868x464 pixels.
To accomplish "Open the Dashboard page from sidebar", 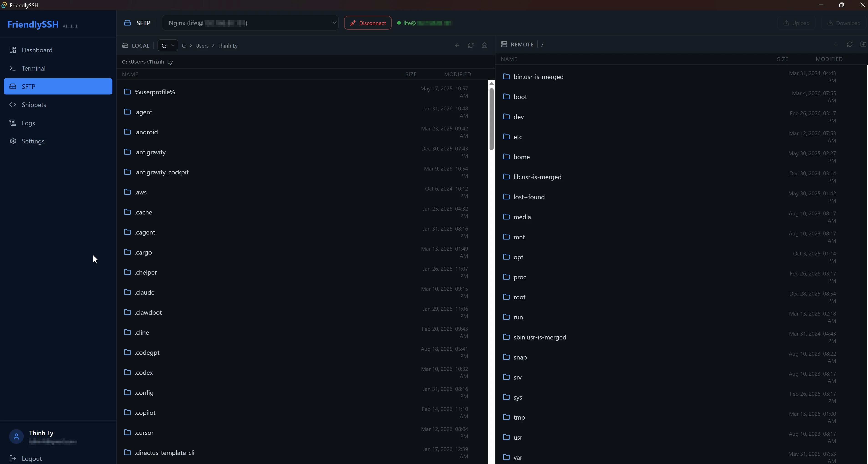I will pyautogui.click(x=58, y=50).
